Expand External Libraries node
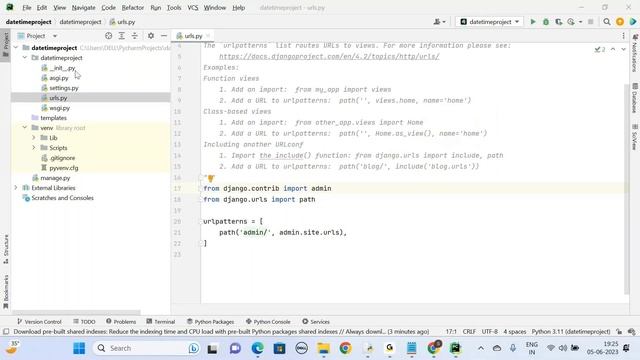The height and width of the screenshot is (360, 640). (16, 188)
